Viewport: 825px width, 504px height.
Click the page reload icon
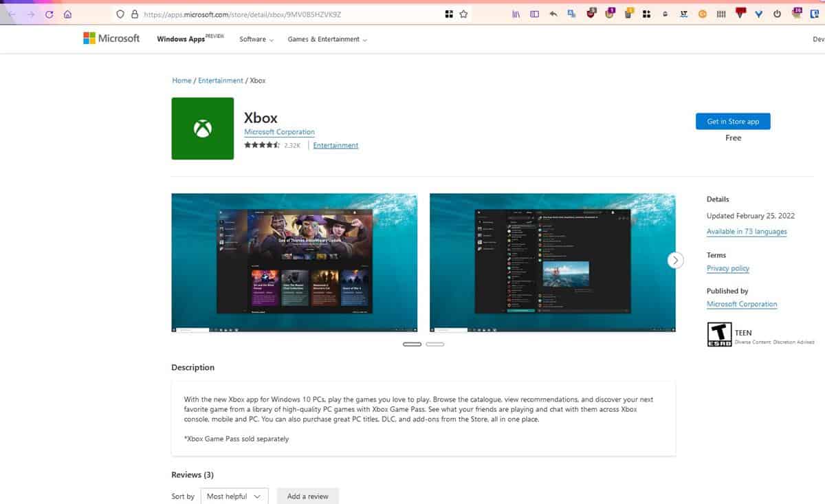click(x=49, y=14)
